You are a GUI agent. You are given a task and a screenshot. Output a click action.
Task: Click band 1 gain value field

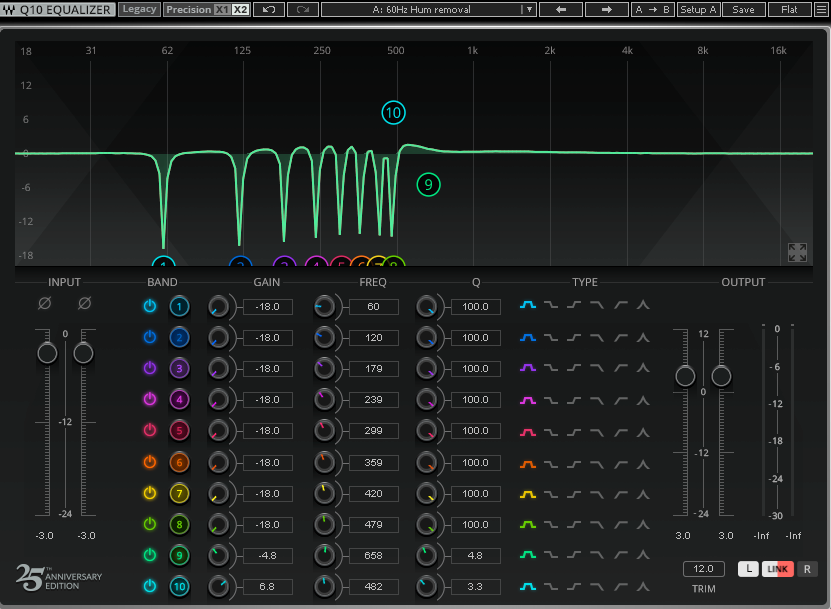(x=268, y=307)
